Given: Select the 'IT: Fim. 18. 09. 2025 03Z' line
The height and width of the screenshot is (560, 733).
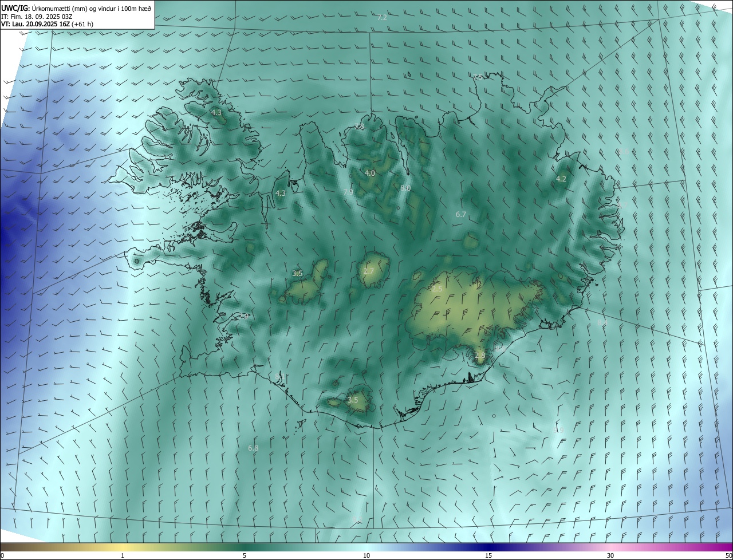Looking at the screenshot, I should point(37,16).
